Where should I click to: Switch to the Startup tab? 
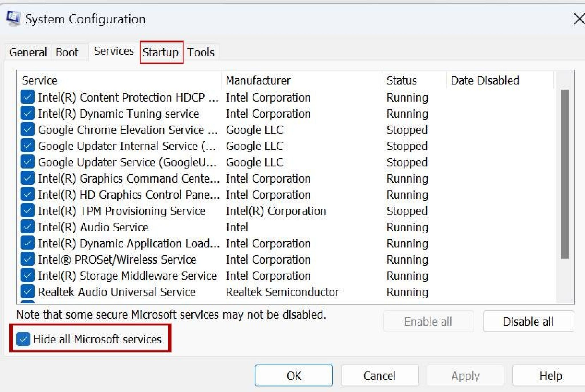[x=161, y=52]
